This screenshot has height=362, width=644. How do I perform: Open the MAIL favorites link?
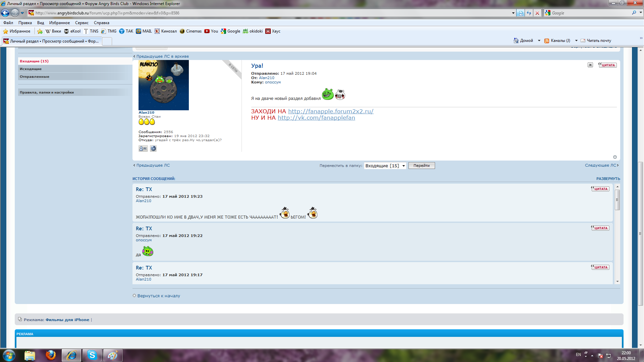click(144, 31)
